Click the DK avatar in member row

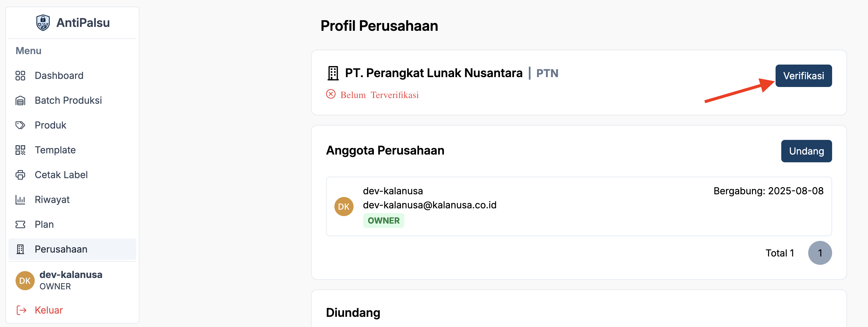pyautogui.click(x=343, y=207)
